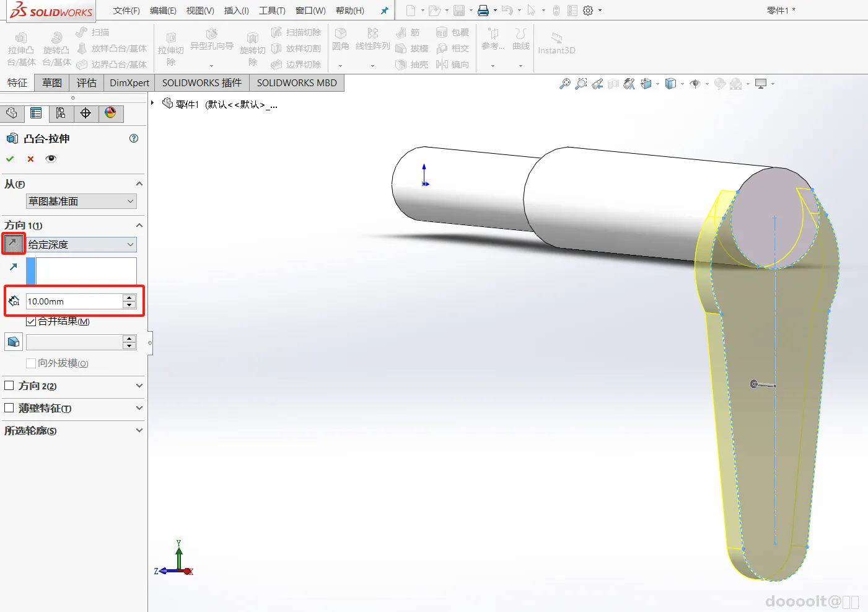
Task: Open the 编辑(E) menu
Action: click(x=163, y=11)
